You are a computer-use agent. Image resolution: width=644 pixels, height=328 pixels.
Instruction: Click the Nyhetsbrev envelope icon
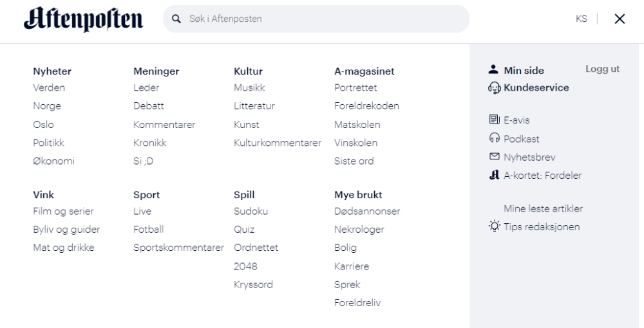pyautogui.click(x=494, y=156)
